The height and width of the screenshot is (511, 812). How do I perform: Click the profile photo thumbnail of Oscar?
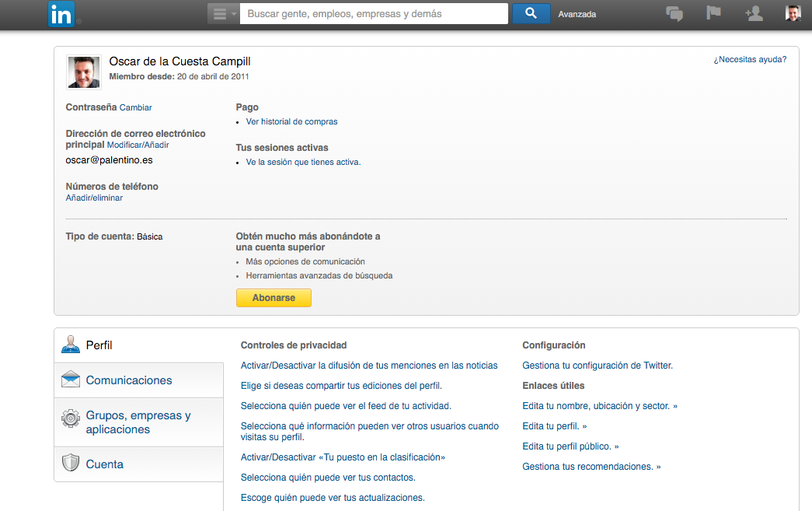[x=83, y=72]
